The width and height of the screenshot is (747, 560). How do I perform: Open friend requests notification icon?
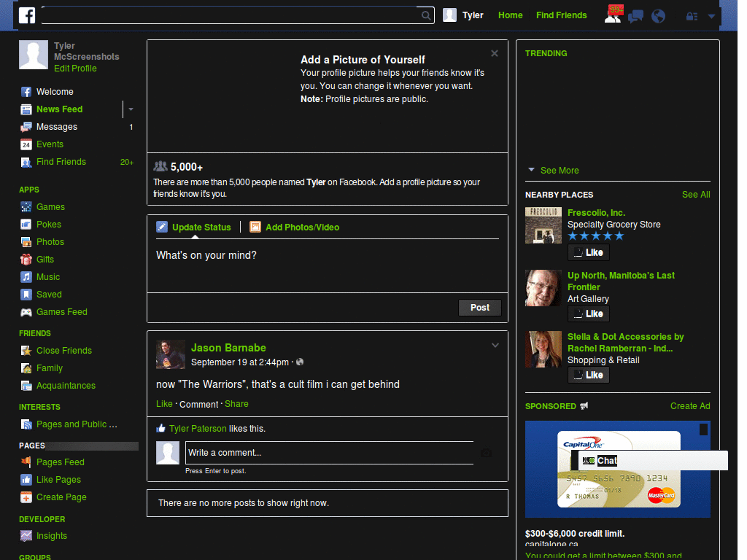[613, 16]
